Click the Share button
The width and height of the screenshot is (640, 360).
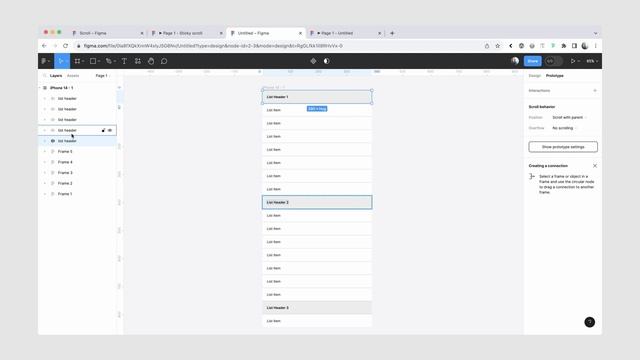click(x=533, y=61)
